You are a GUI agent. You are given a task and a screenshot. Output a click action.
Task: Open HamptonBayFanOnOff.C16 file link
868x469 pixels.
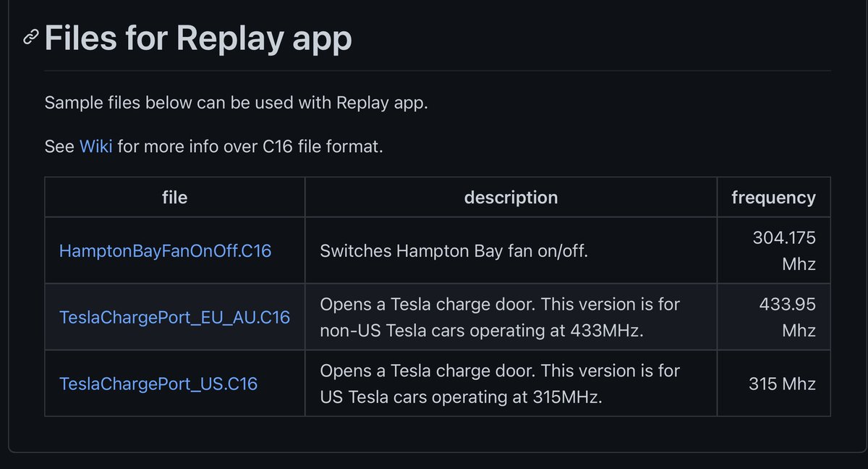point(166,252)
